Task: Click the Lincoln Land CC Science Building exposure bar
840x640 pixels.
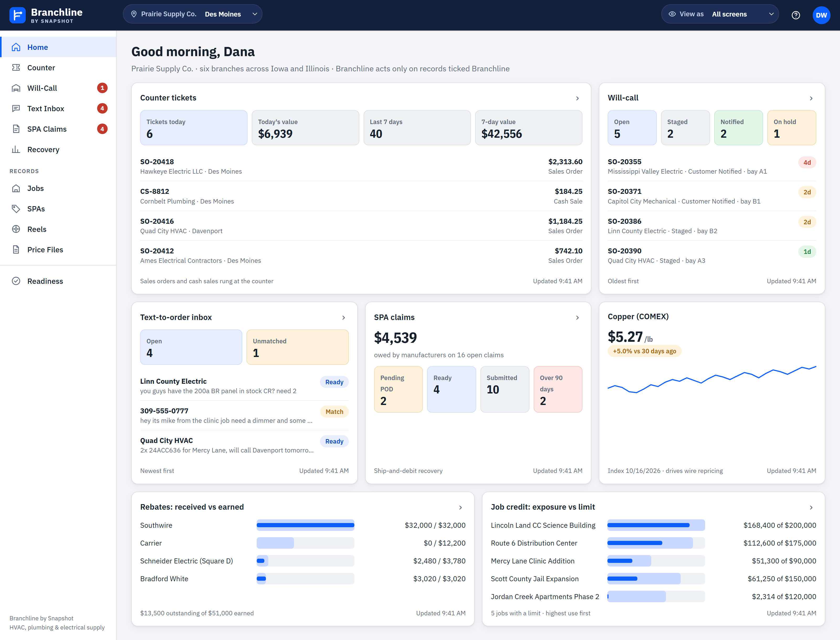Action: point(656,525)
